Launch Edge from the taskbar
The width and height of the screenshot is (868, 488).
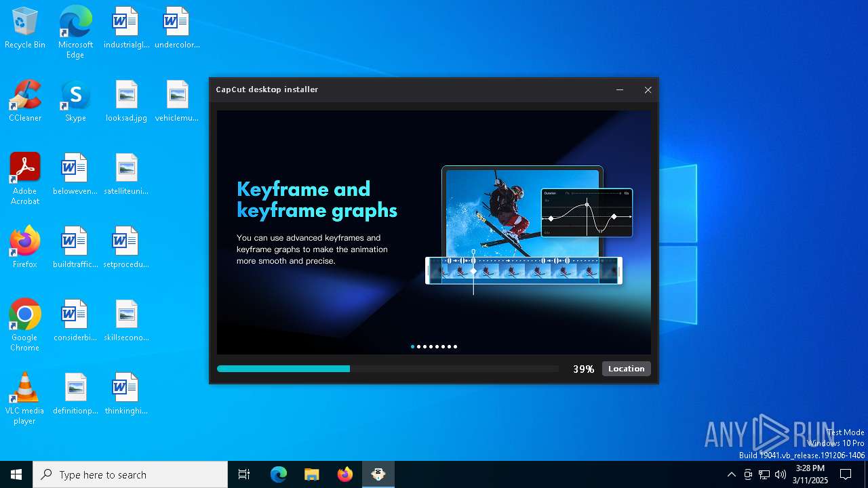click(x=279, y=474)
